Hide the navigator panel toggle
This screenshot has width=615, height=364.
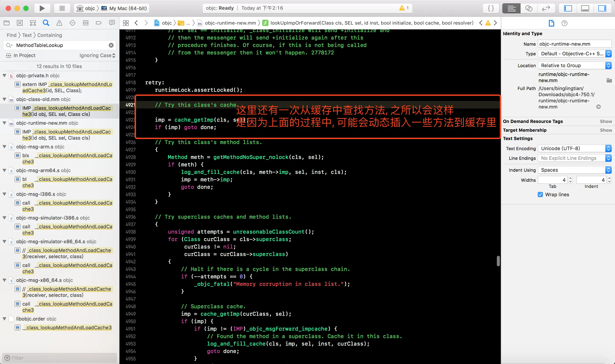click(x=568, y=8)
